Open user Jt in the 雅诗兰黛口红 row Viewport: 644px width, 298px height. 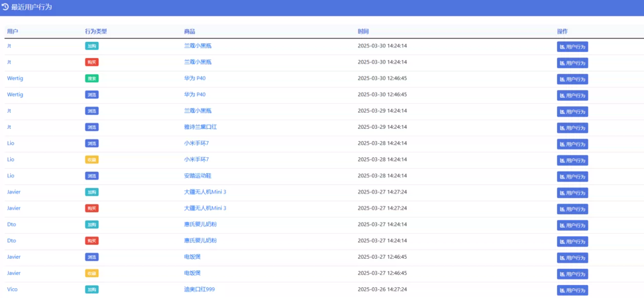9,127
